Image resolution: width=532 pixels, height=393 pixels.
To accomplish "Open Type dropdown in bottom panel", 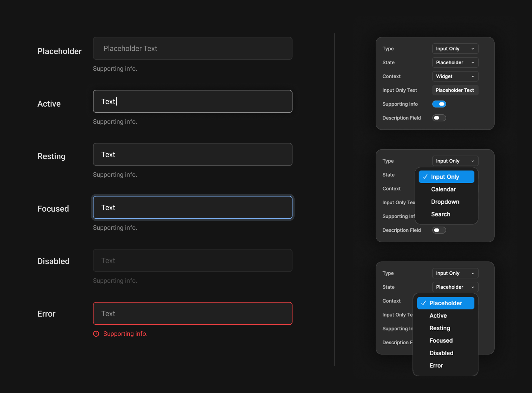I will tap(455, 273).
